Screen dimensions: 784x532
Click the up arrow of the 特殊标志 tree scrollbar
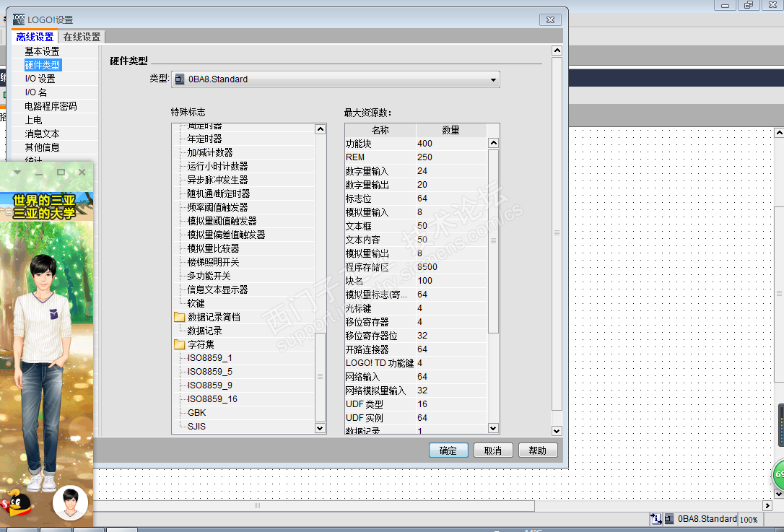[x=321, y=129]
